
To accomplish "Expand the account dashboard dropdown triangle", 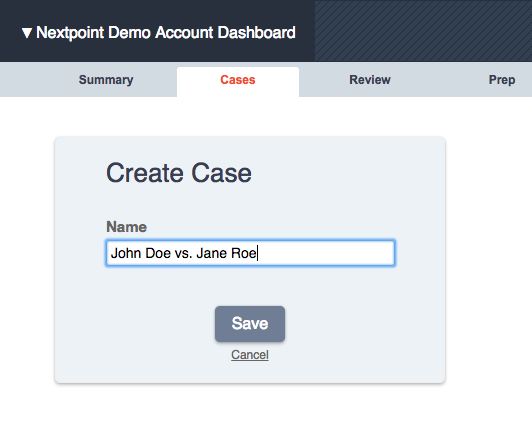I will pyautogui.click(x=27, y=33).
